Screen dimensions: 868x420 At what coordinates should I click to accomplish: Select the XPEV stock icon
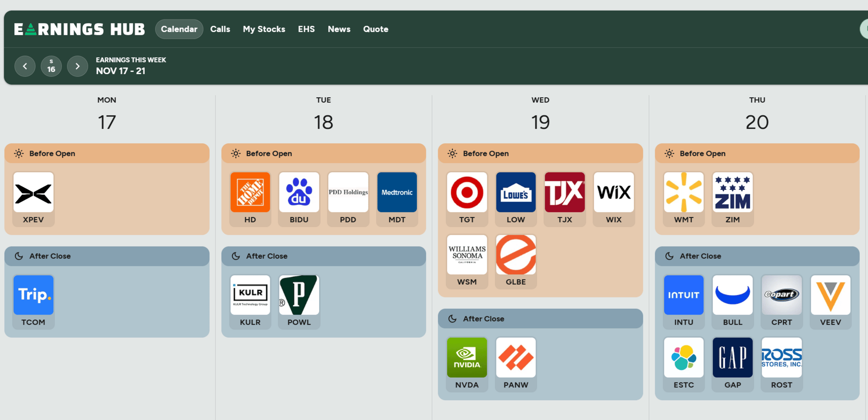[x=33, y=192]
